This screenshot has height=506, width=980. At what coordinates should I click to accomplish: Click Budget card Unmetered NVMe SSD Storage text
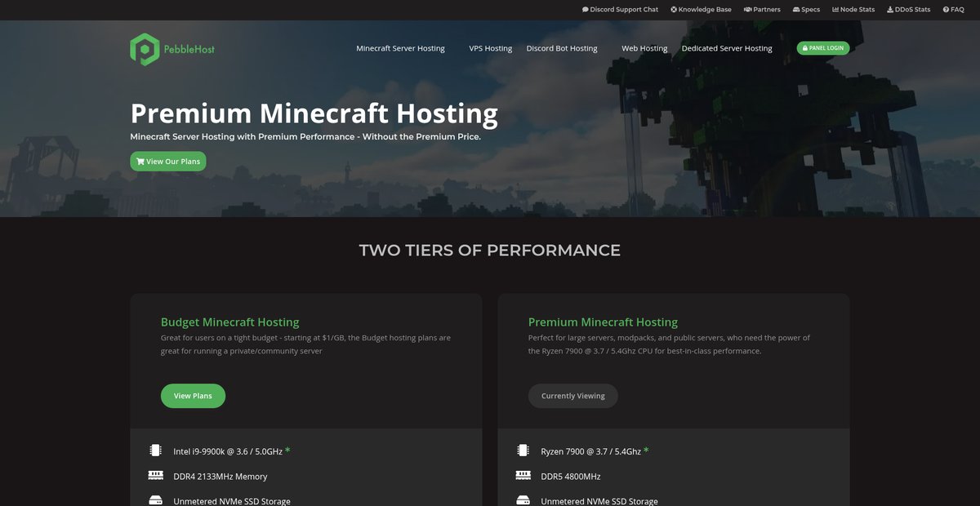click(232, 501)
